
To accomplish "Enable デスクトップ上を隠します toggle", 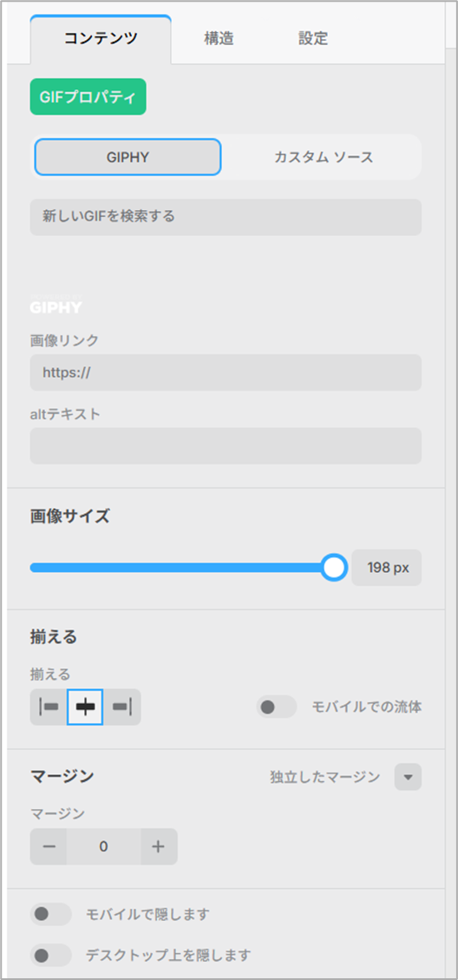I will click(x=50, y=955).
